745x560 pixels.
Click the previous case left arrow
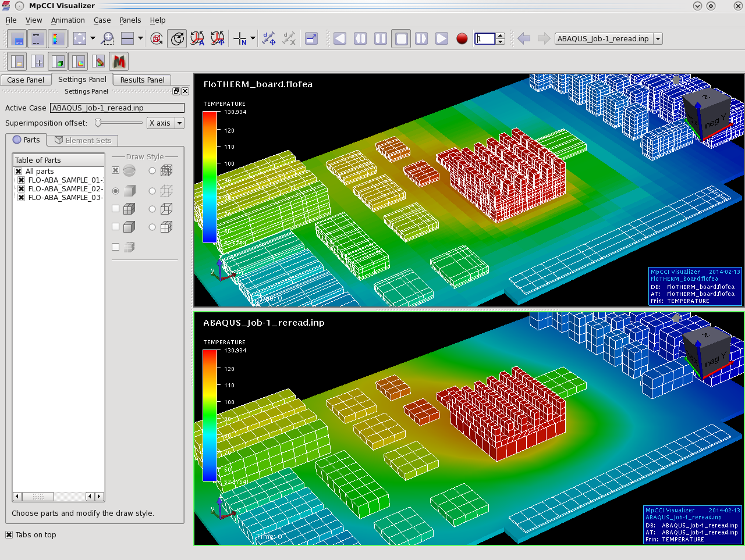[524, 39]
